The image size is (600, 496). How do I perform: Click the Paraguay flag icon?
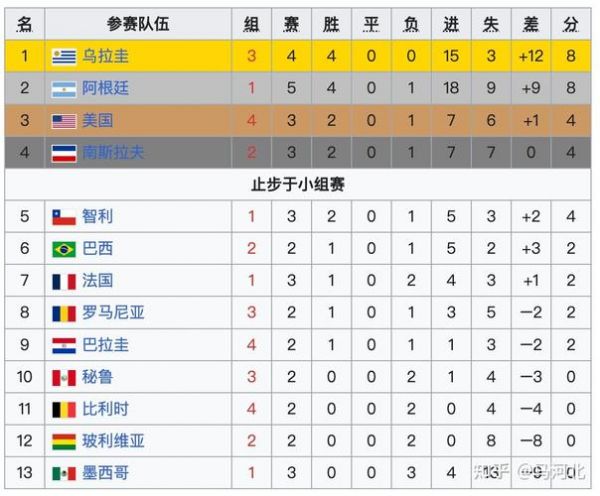point(64,346)
